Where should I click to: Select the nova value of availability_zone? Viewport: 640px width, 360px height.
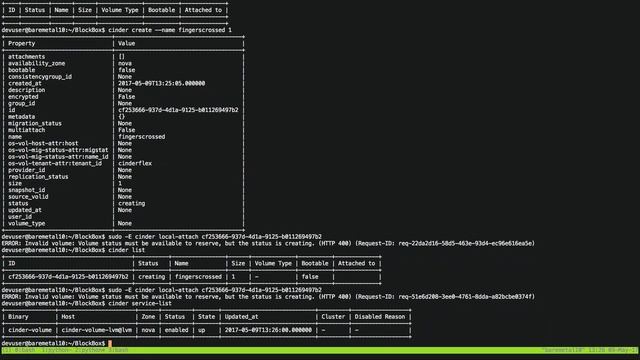click(125, 64)
